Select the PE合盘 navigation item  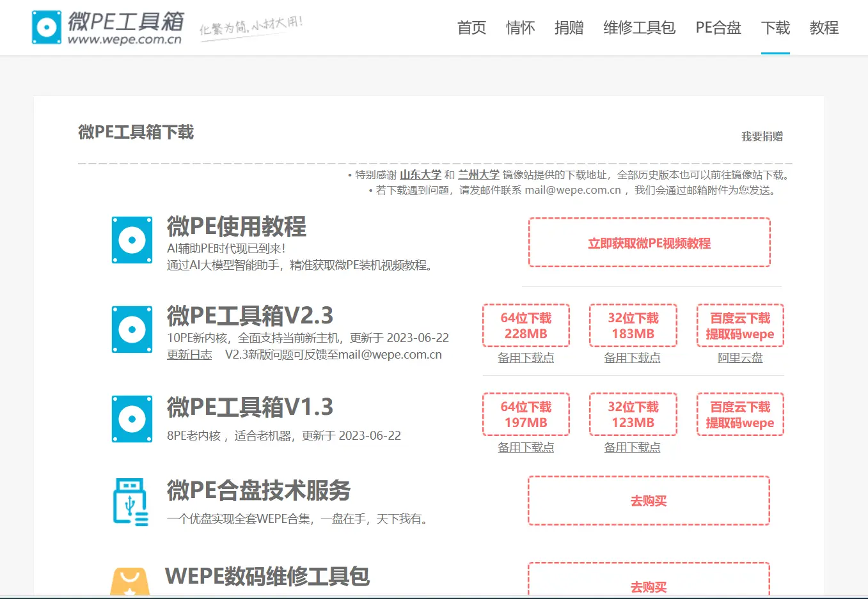pos(718,28)
